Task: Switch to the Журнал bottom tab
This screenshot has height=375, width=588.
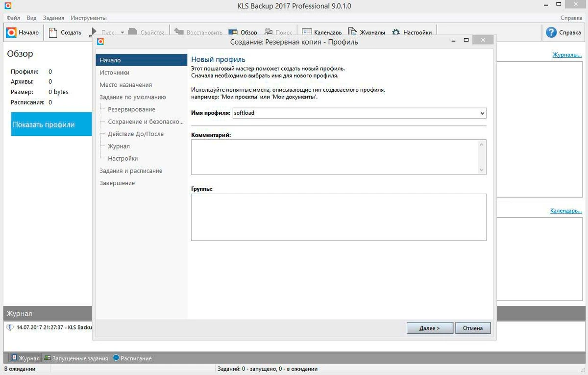Action: (25, 358)
